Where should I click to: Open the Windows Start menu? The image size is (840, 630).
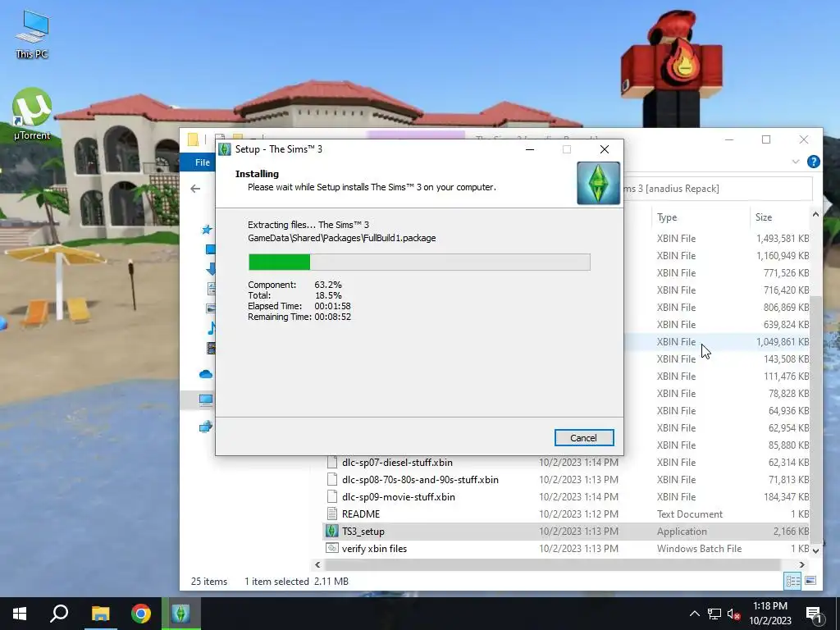click(x=20, y=614)
